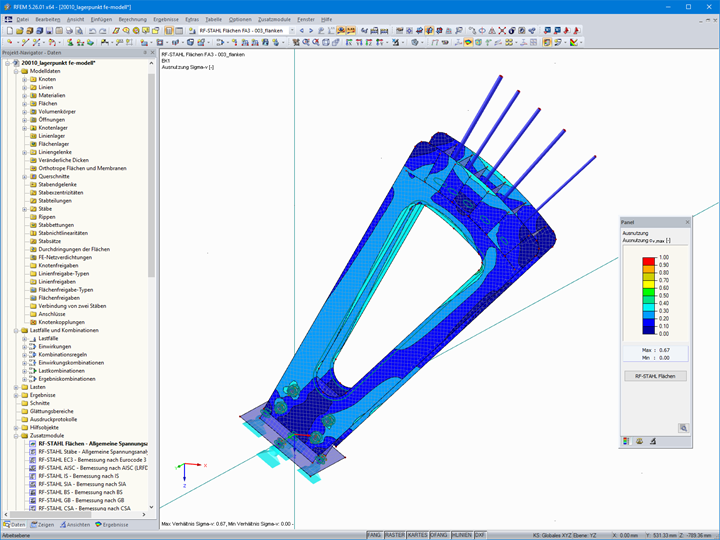The height and width of the screenshot is (540, 720).
Task: Toggle FANG snap in status bar
Action: click(x=374, y=535)
